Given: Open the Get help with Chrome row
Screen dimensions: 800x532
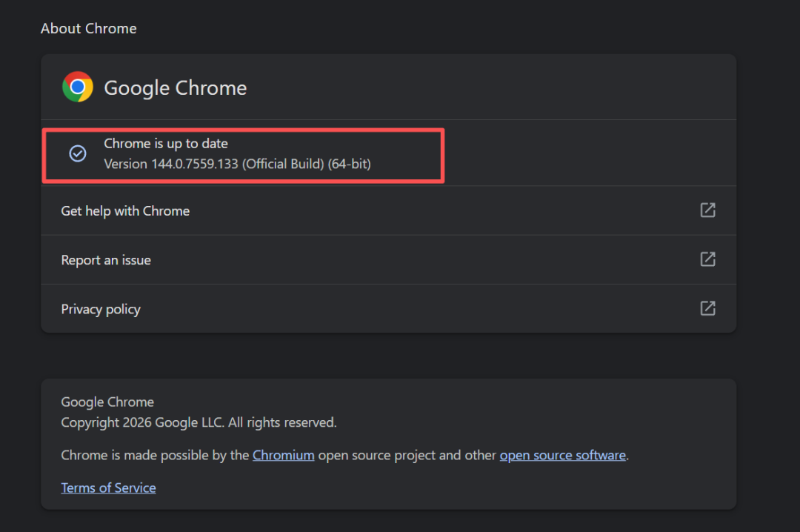Looking at the screenshot, I should point(125,211).
